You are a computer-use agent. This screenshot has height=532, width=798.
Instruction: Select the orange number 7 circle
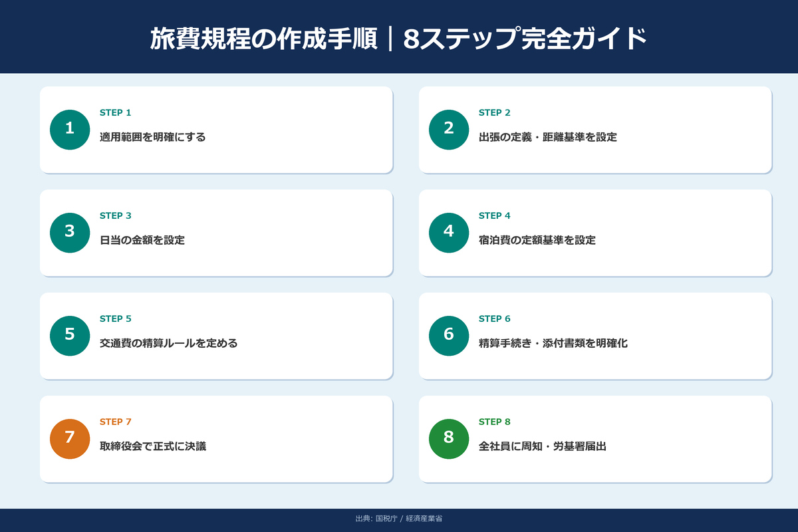pos(70,439)
